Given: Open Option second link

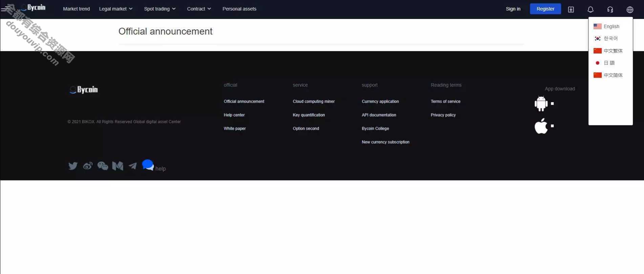Looking at the screenshot, I should (x=306, y=128).
